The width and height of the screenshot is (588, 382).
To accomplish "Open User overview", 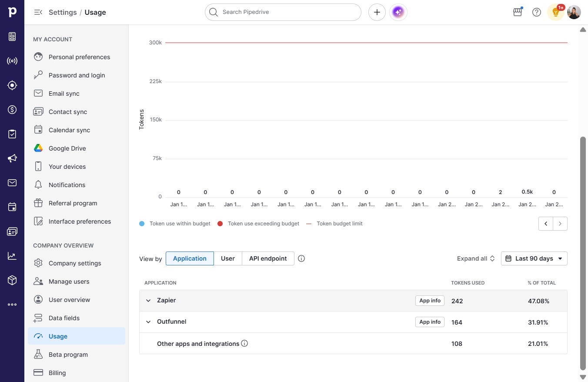I will click(77, 300).
